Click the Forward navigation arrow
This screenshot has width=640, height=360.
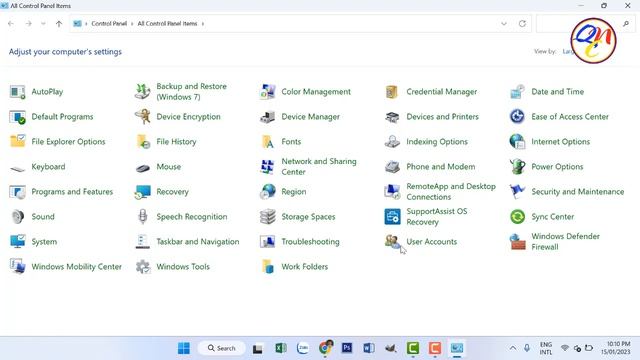(28, 24)
